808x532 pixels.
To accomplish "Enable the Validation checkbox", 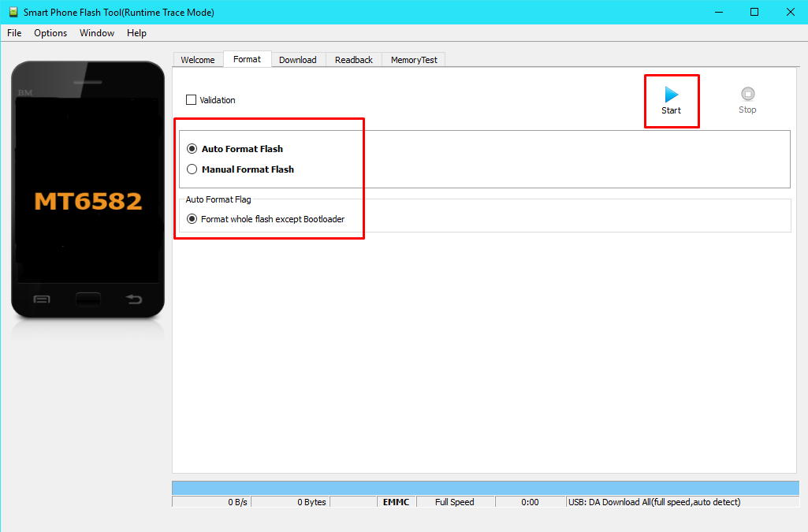I will pos(191,100).
